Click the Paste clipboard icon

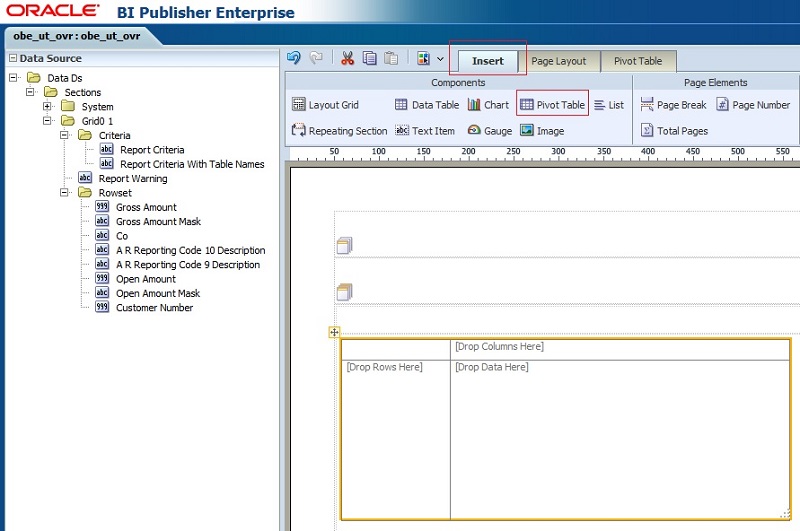391,58
